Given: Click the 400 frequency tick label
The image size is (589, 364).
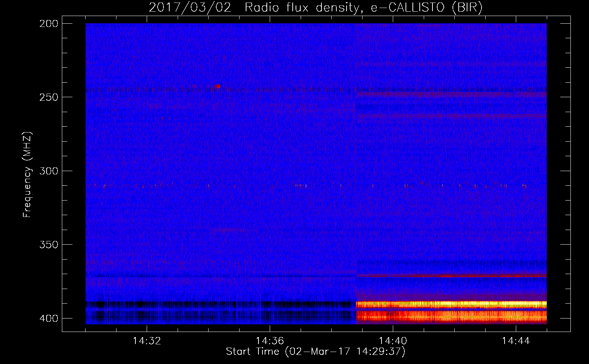Looking at the screenshot, I should click(x=49, y=318).
